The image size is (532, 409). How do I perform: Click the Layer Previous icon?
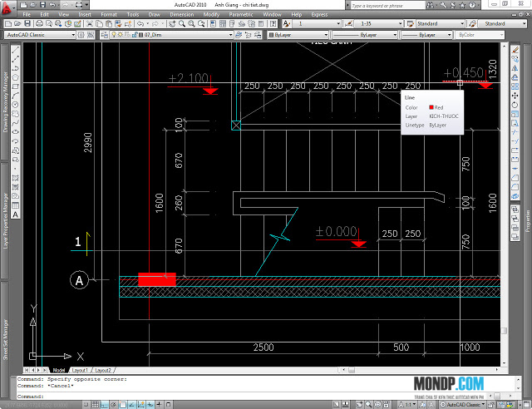coord(249,35)
